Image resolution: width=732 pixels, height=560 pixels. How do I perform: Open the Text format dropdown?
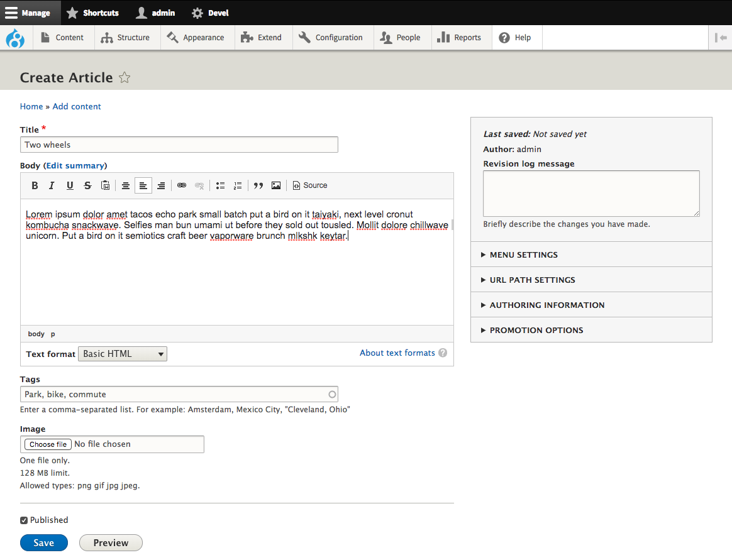tap(122, 354)
